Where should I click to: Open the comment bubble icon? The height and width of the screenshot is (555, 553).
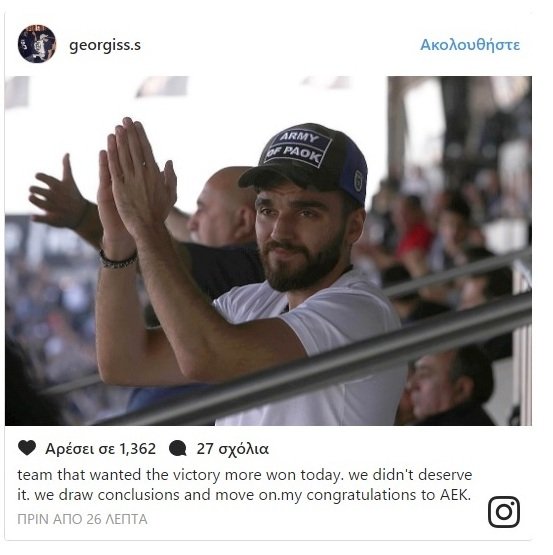pyautogui.click(x=178, y=448)
